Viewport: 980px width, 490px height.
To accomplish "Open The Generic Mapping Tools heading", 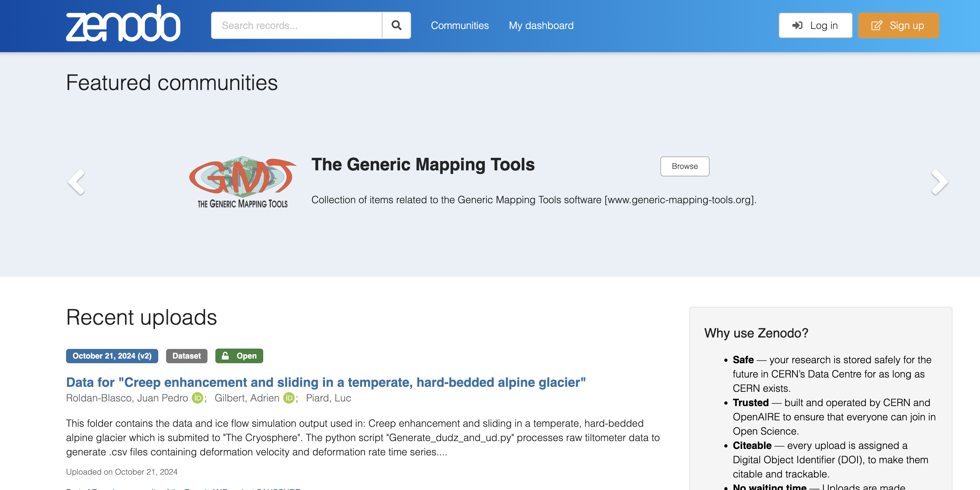I will point(423,164).
